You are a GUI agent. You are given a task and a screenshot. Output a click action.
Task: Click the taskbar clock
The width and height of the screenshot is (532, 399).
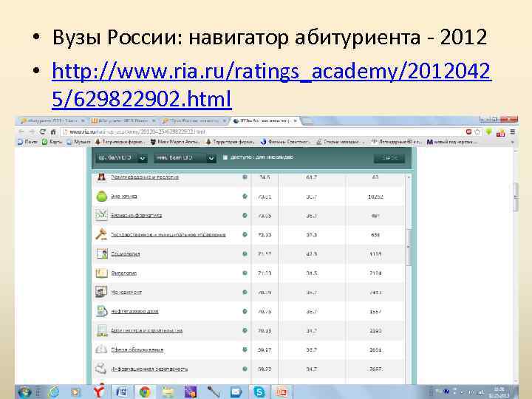click(499, 392)
